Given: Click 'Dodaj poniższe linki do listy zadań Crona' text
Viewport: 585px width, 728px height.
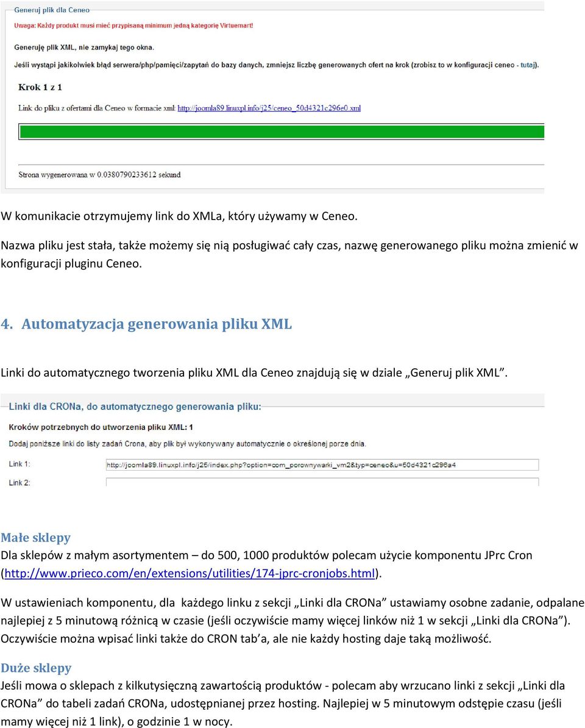Looking at the screenshot, I should click(188, 444).
